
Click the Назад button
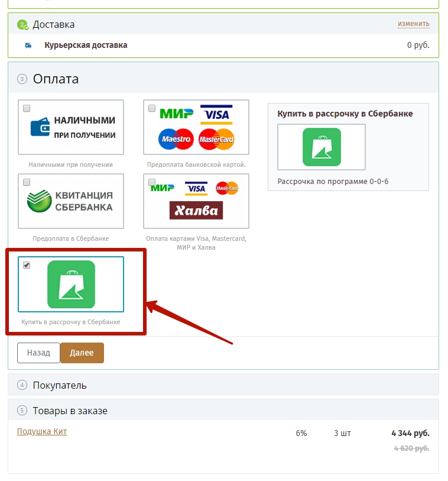tap(38, 353)
